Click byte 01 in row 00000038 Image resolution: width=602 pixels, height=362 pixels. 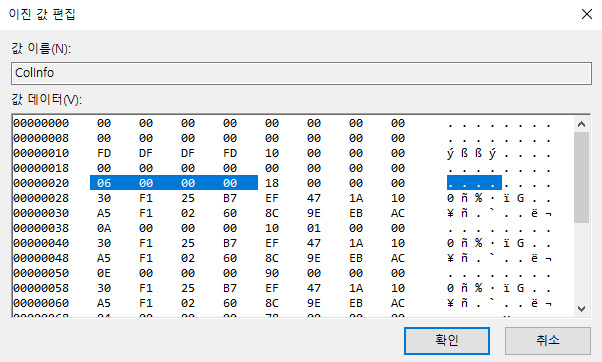tap(314, 228)
